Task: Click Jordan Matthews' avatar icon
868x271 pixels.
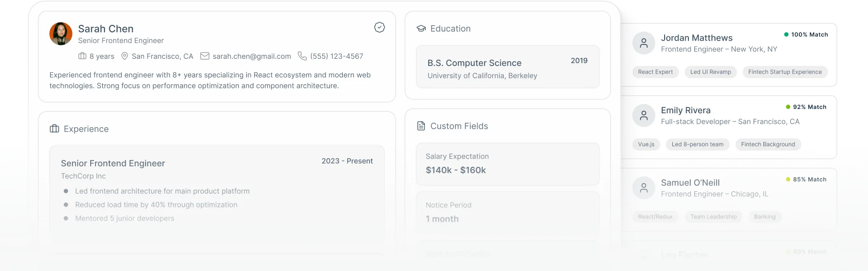Action: tap(644, 43)
